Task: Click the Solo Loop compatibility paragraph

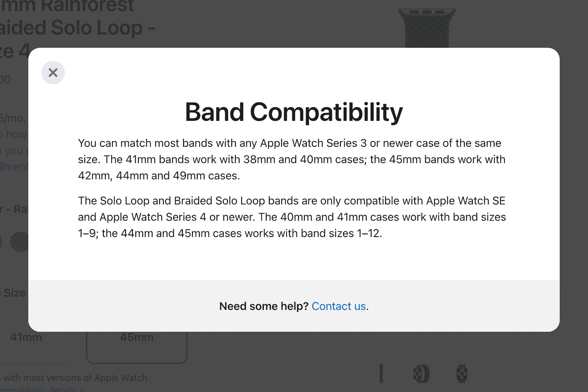Action: (292, 217)
